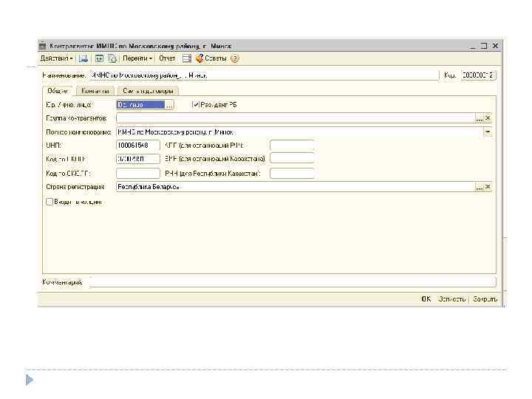Open the Счета и договоры tab
Viewport: 532px width, 399px height.
(148, 91)
